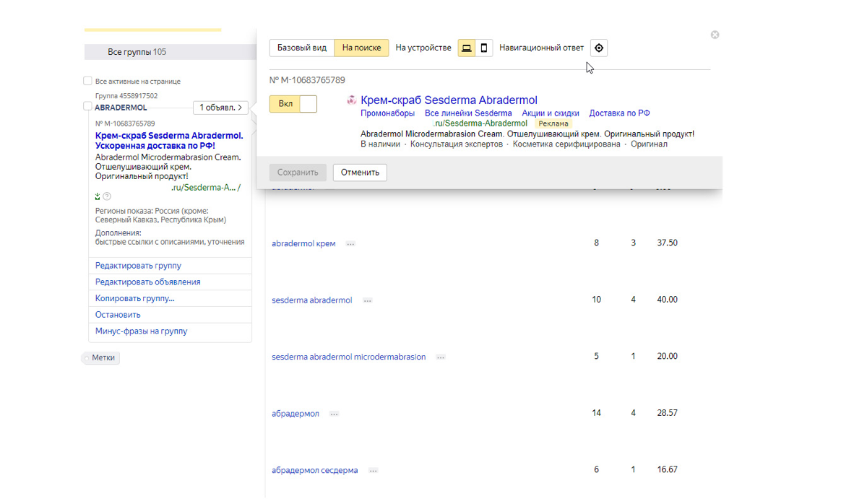Image resolution: width=867 pixels, height=504 pixels.
Task: Open keyword sesderma abradermol
Action: click(312, 300)
